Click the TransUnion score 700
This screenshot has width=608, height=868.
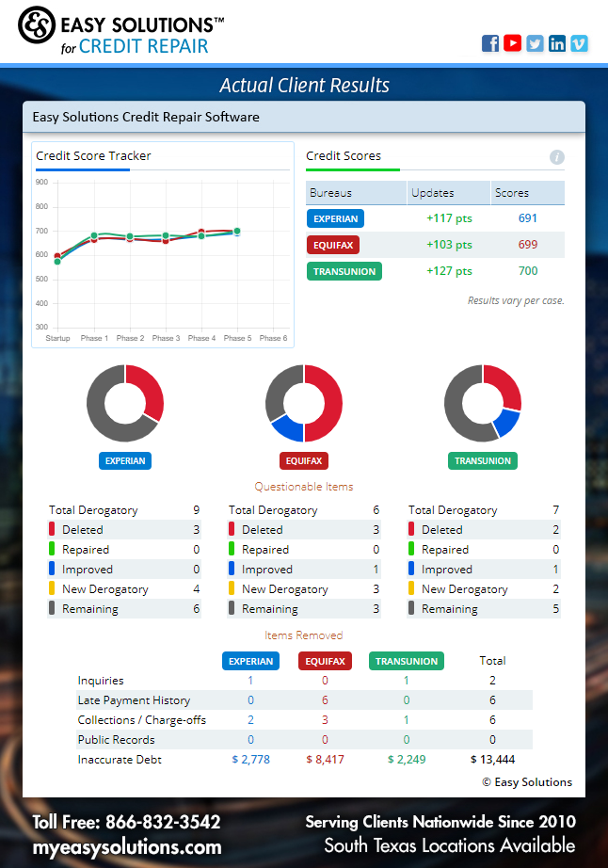528,271
